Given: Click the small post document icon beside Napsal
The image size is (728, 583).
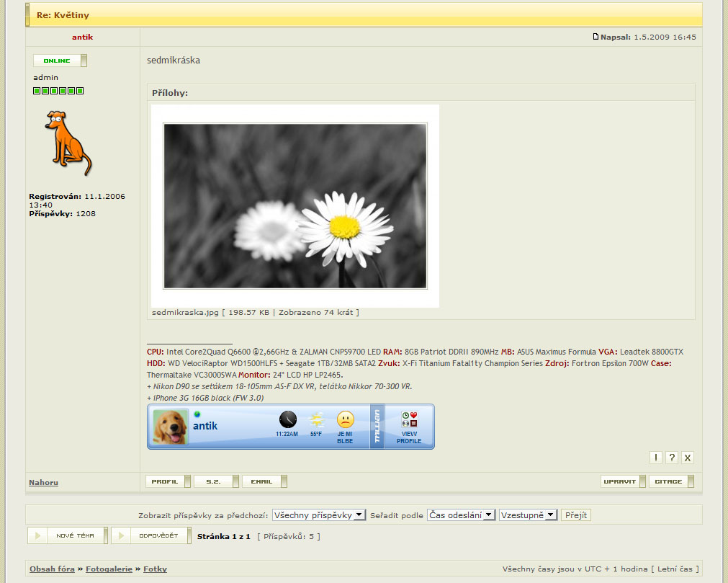Looking at the screenshot, I should [x=596, y=36].
